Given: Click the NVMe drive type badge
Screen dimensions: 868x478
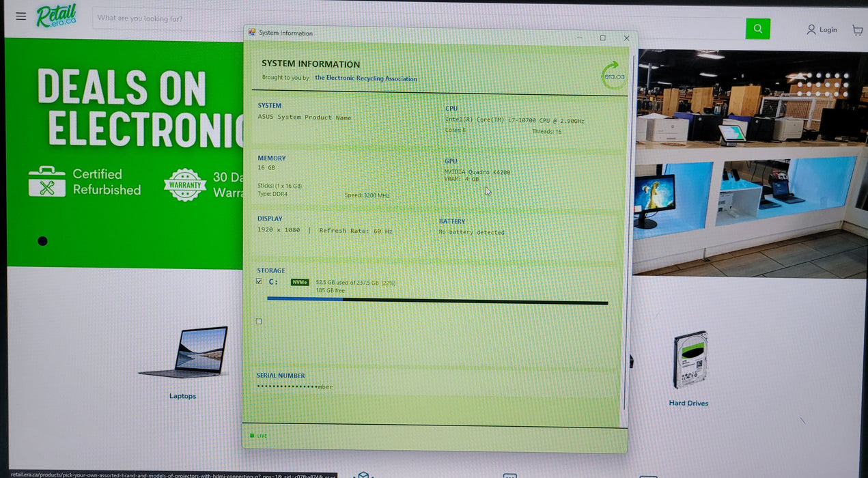Looking at the screenshot, I should [x=300, y=281].
